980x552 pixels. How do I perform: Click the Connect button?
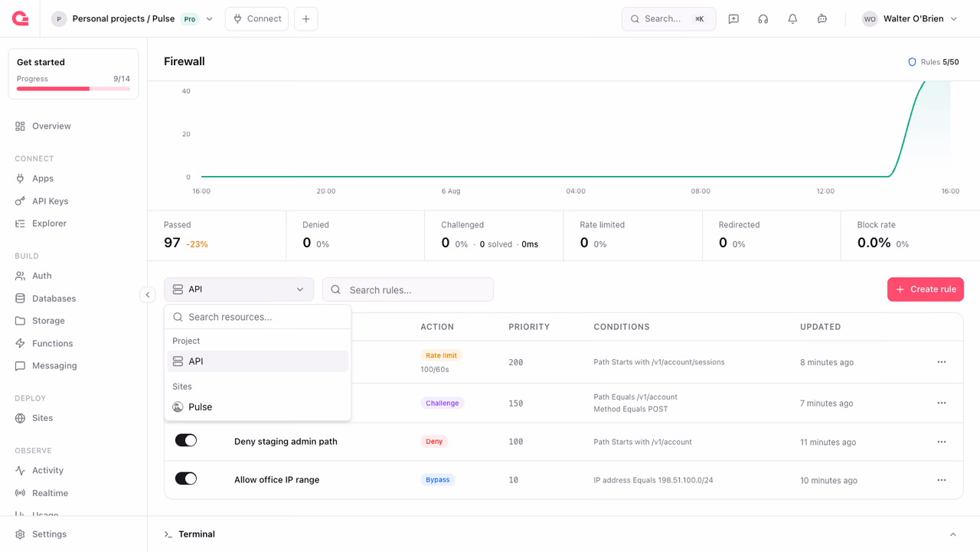pos(257,19)
